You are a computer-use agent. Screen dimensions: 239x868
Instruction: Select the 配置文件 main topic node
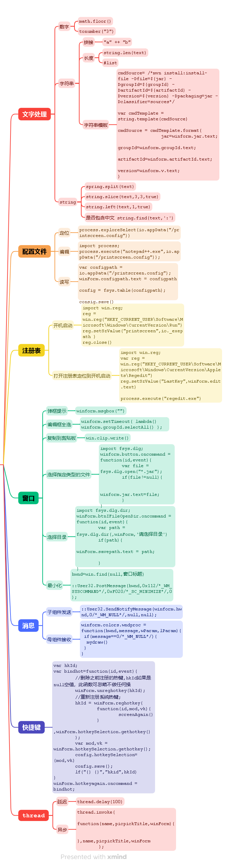point(35,251)
